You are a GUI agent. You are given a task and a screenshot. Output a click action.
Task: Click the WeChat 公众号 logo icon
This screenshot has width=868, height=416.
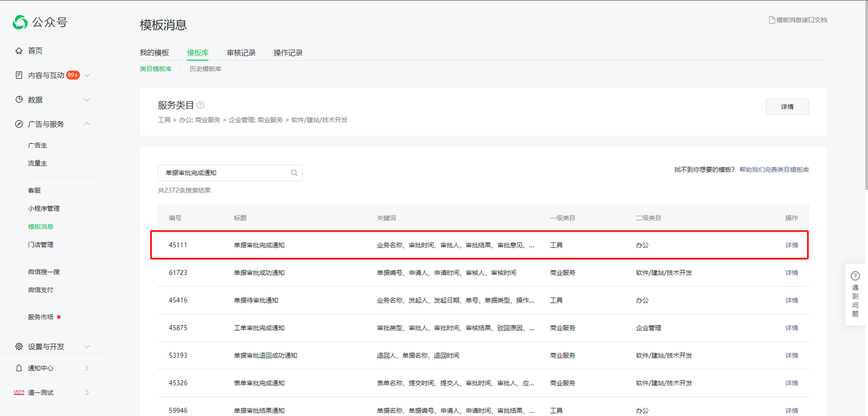point(20,22)
